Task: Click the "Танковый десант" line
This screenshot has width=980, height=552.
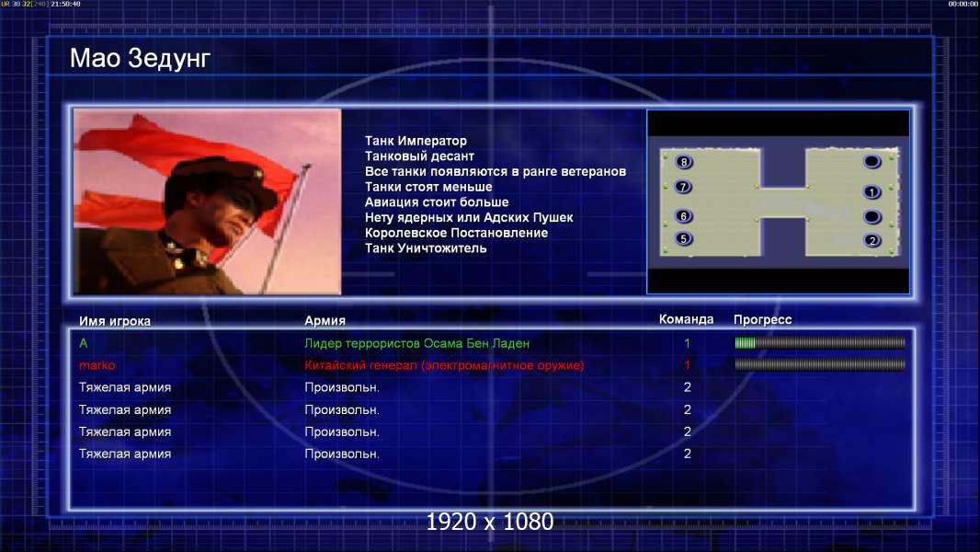Action: pos(419,156)
